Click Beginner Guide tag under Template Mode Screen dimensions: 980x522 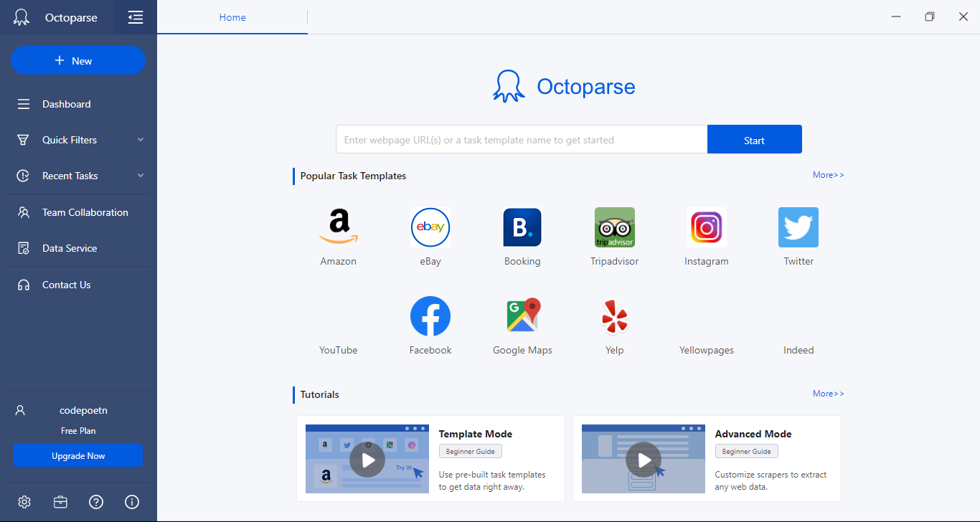click(471, 452)
